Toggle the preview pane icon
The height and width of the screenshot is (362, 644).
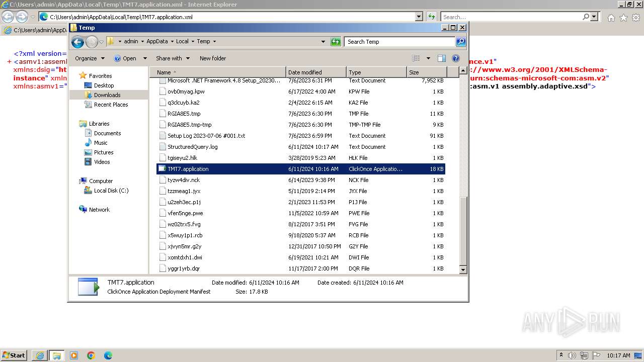tap(441, 58)
